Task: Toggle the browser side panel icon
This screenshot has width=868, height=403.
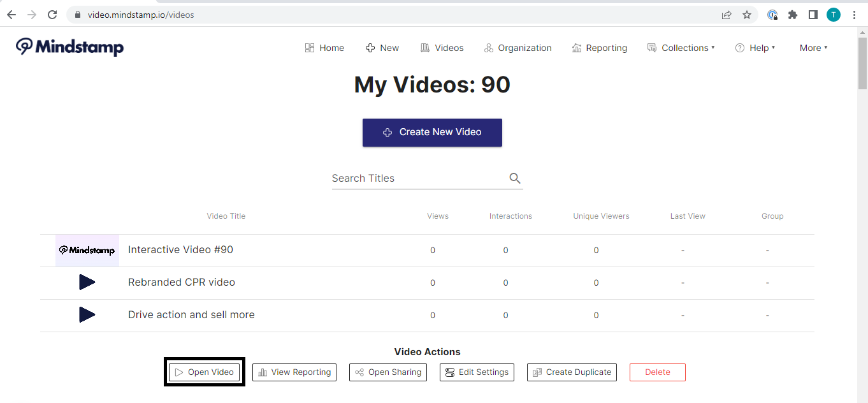Action: [813, 15]
